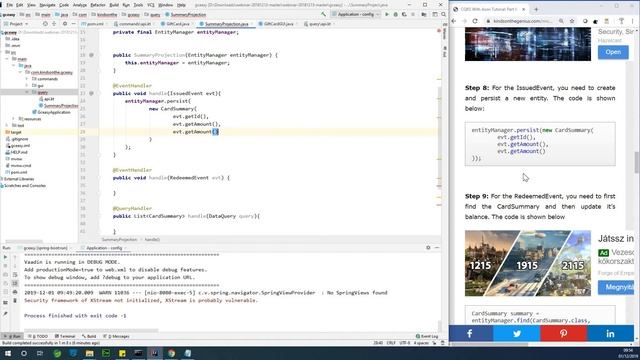
Task: Open the Messages tool window
Action: coord(116,336)
